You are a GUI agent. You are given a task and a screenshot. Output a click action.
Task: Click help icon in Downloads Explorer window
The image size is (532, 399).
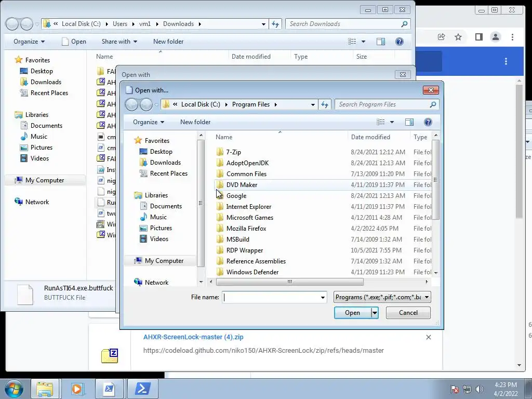400,42
